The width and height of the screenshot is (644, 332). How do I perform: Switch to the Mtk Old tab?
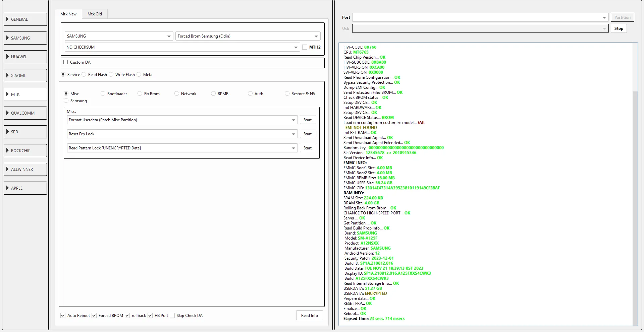pyautogui.click(x=95, y=14)
